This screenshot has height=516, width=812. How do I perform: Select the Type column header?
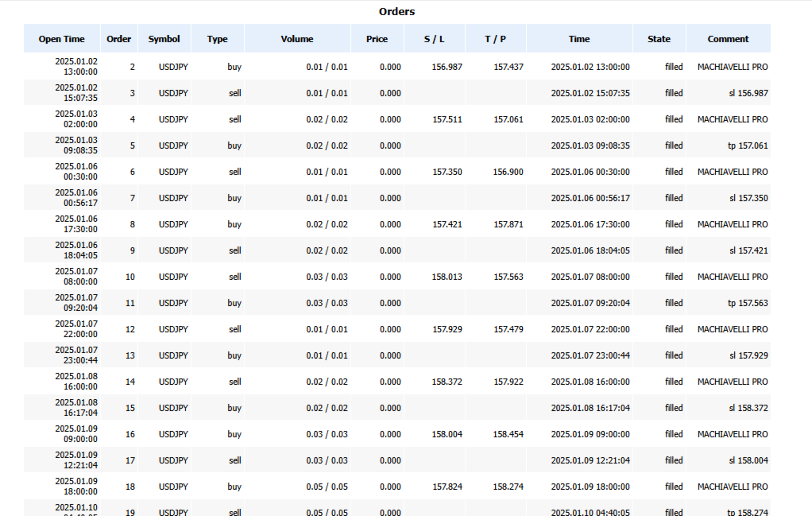[x=218, y=39]
